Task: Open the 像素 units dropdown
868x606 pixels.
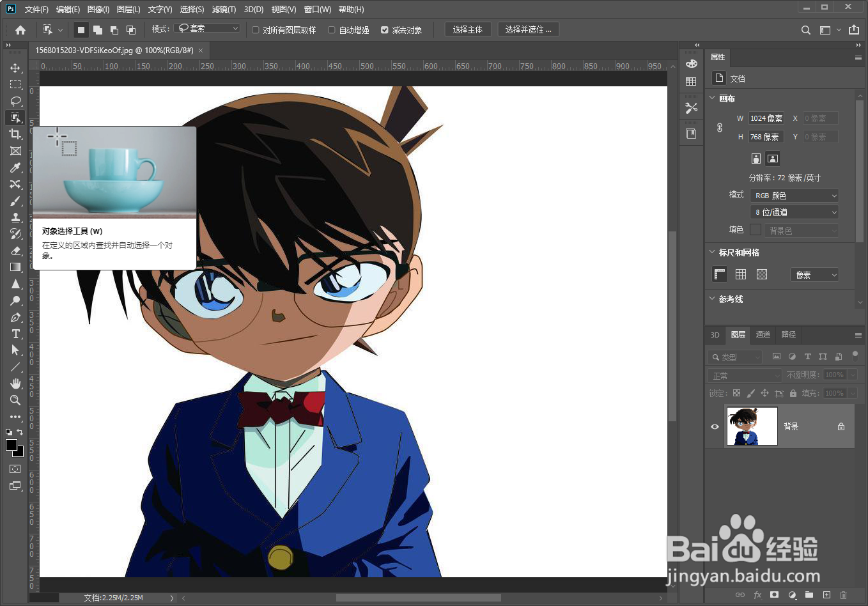Action: 814,275
